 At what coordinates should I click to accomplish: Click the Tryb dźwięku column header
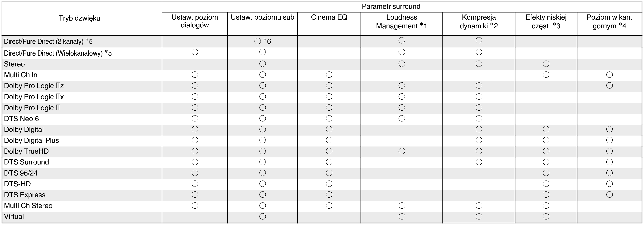click(79, 18)
